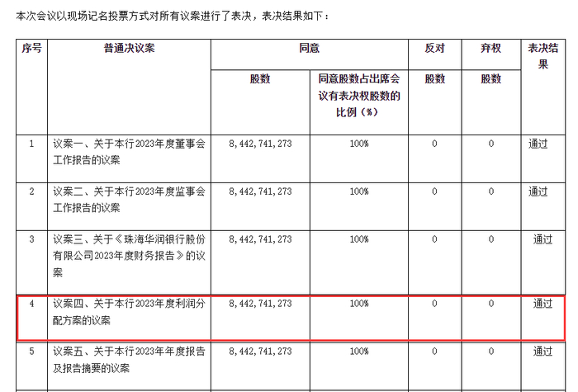Click 反对 value 0 in 议案五 row
578x392 pixels.
point(434,352)
